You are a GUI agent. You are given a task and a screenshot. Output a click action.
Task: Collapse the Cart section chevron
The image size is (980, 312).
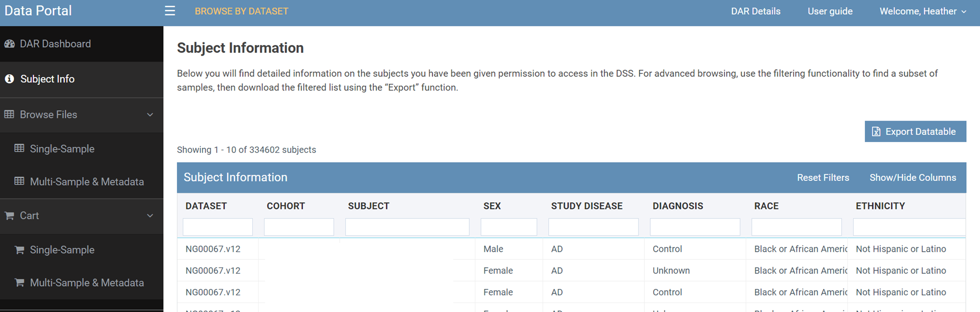(x=150, y=216)
